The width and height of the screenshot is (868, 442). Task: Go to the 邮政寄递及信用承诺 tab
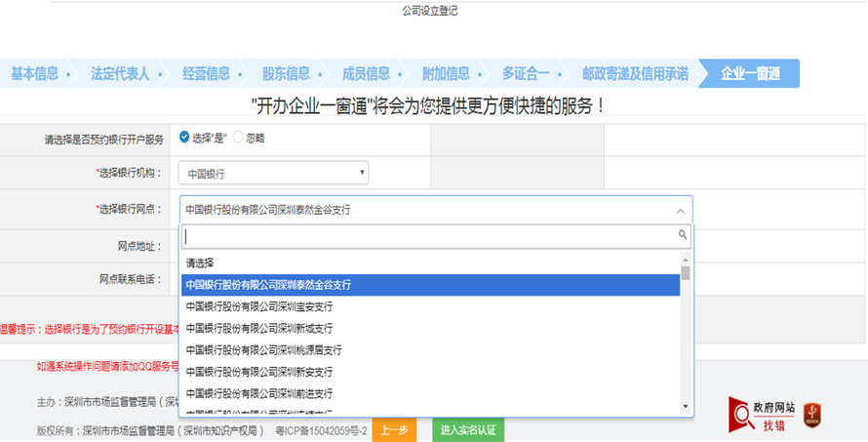click(635, 73)
